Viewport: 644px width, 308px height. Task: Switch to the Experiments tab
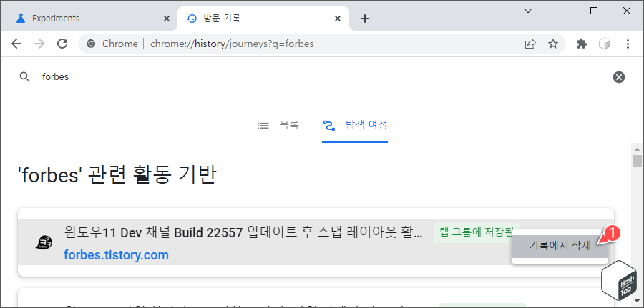coord(88,19)
